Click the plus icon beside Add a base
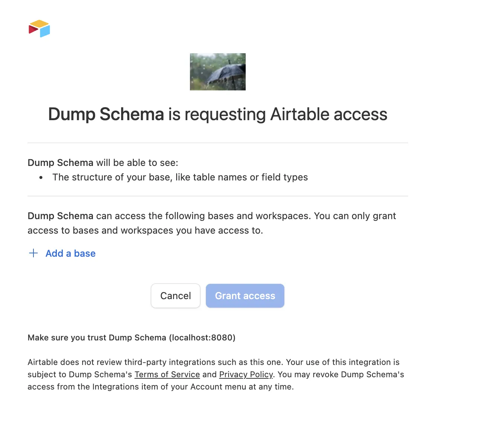 pyautogui.click(x=33, y=253)
